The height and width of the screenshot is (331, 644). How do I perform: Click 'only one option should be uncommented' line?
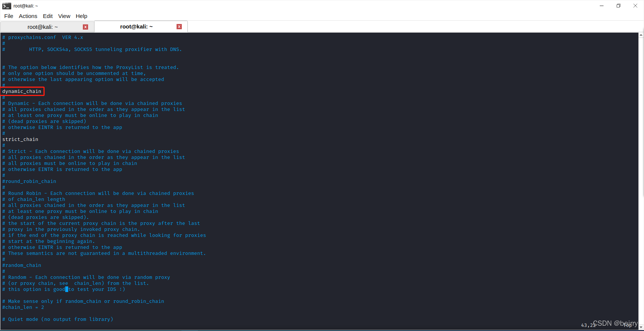(x=74, y=73)
